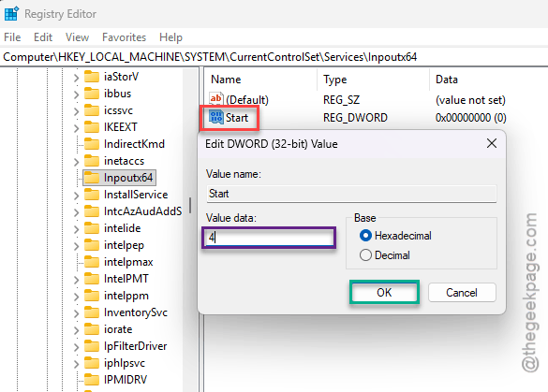The height and width of the screenshot is (392, 548).
Task: Expand the icssvc tree node
Action: 76,111
